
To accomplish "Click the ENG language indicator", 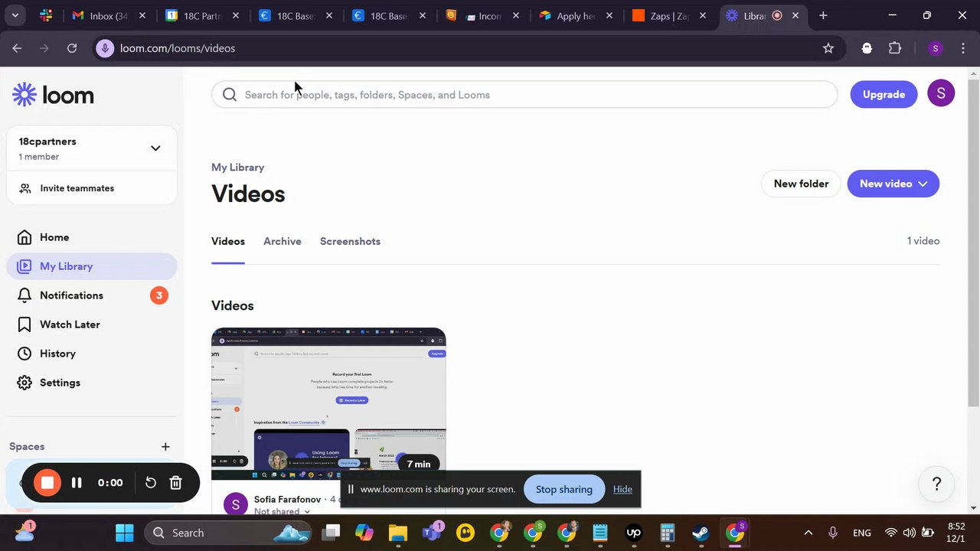I will (x=861, y=533).
